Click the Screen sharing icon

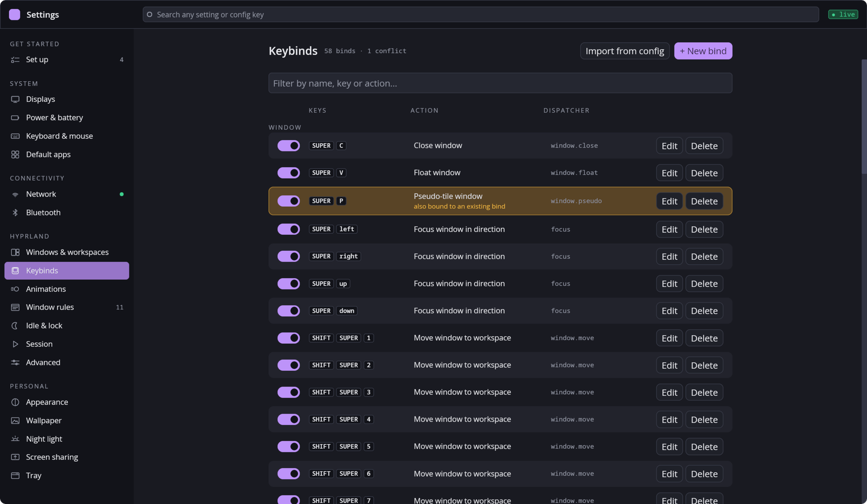(15, 457)
